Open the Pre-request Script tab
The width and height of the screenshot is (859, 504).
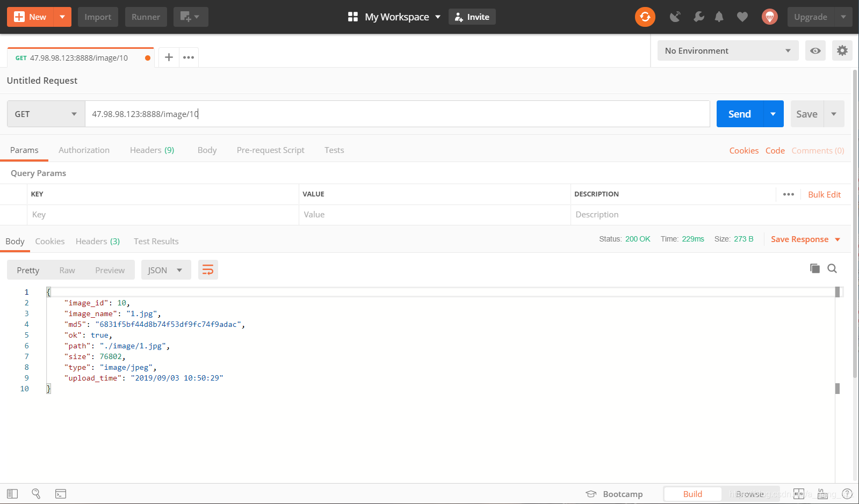point(270,150)
